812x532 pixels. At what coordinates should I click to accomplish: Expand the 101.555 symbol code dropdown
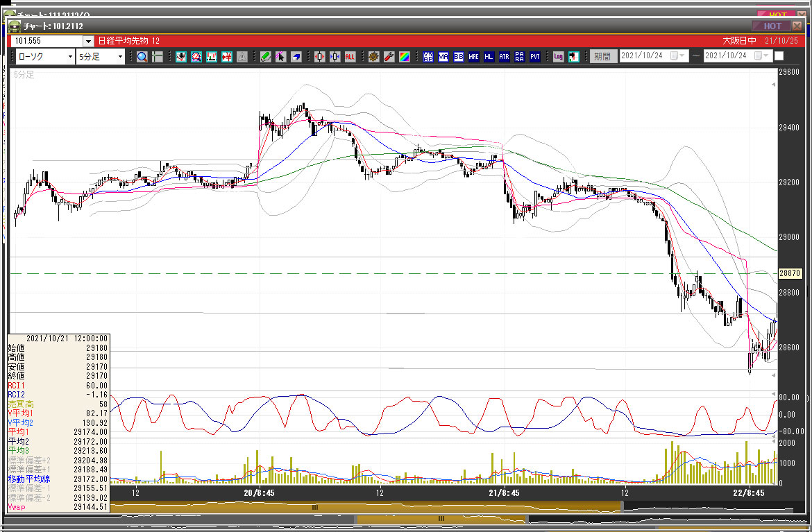click(x=88, y=42)
